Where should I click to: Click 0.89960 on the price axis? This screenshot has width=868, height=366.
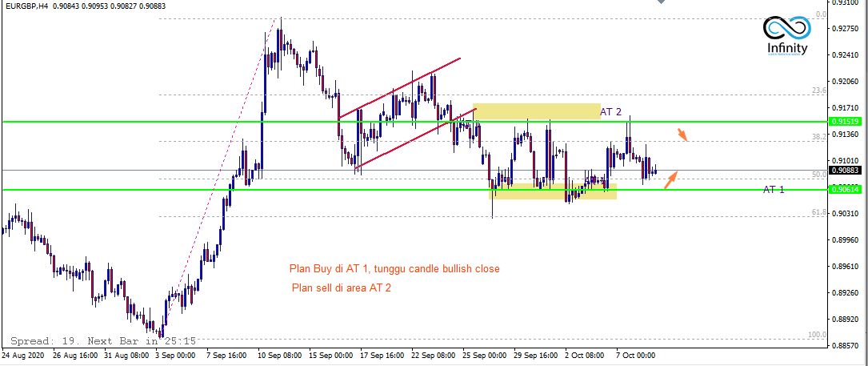pyautogui.click(x=844, y=240)
